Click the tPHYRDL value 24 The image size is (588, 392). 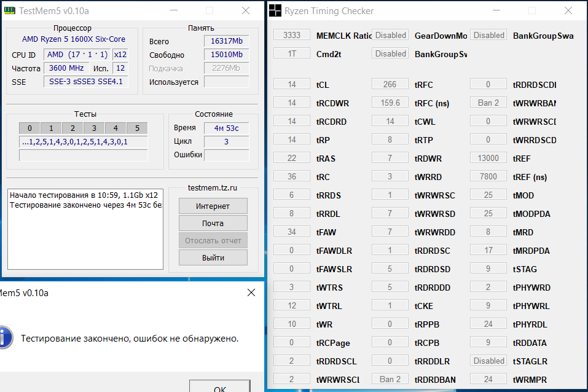click(x=488, y=324)
